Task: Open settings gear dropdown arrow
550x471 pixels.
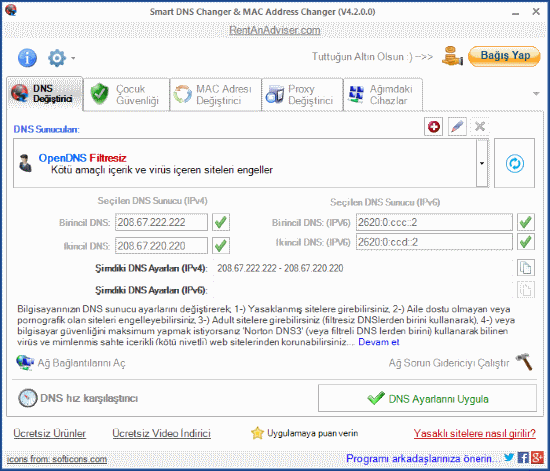Action: pos(73,58)
